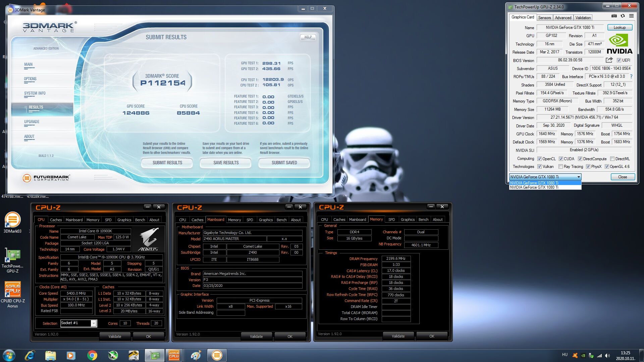The height and width of the screenshot is (362, 644).
Task: Switch to the GPU-Z Advanced tab
Action: 563,18
